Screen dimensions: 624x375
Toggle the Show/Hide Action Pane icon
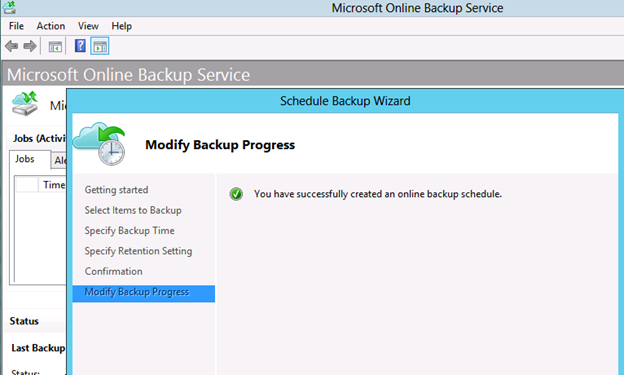[x=100, y=46]
